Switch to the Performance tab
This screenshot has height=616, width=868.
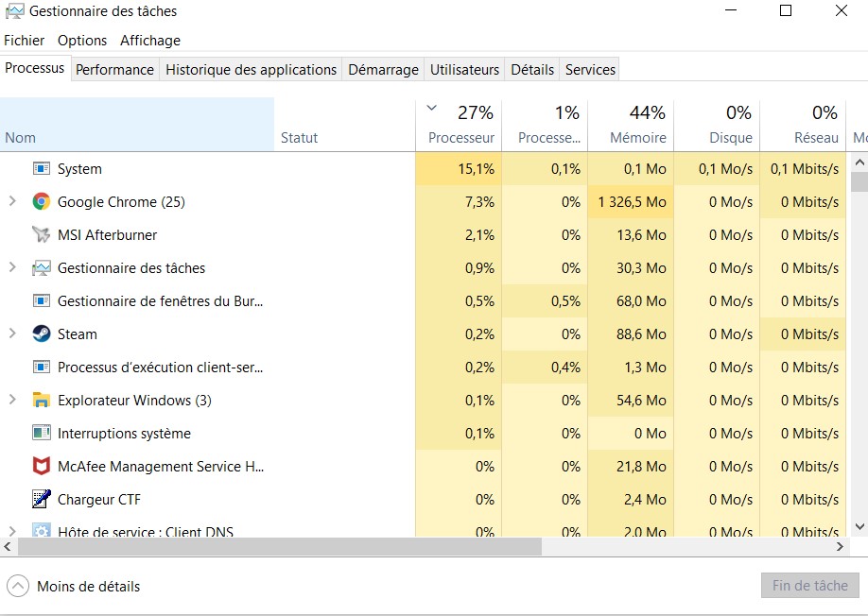click(x=114, y=70)
